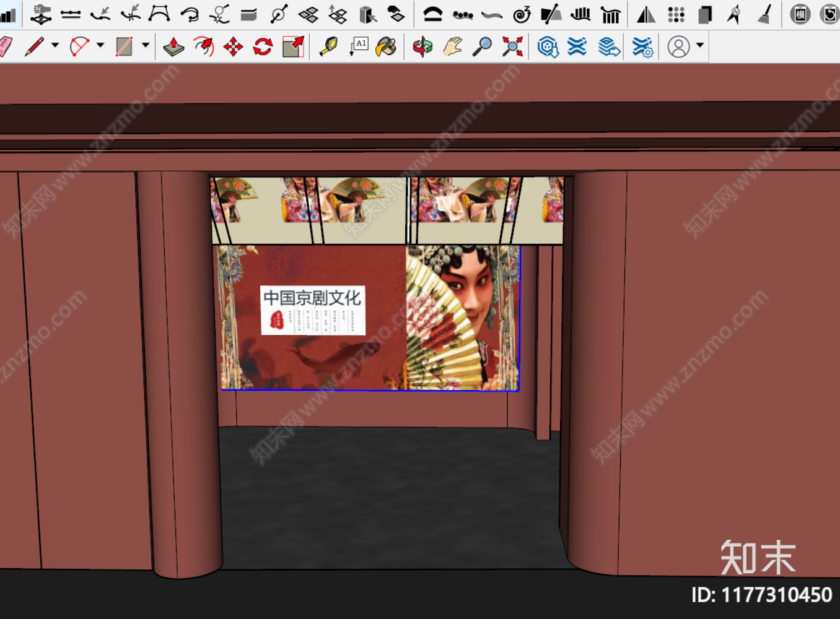Click the wavy ribbon line icon
Screen dimensions: 840x619
pos(492,14)
